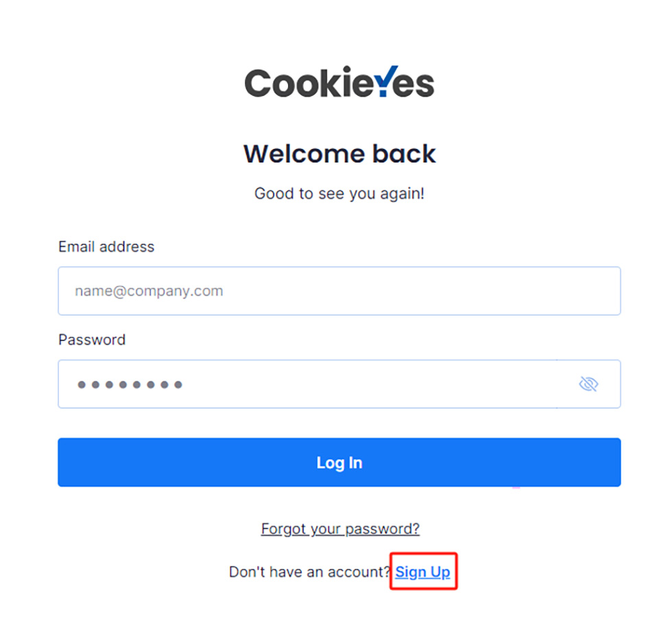Image resolution: width=672 pixels, height=625 pixels.
Task: Click the word "Forgot" in the password link
Action: [x=283, y=529]
